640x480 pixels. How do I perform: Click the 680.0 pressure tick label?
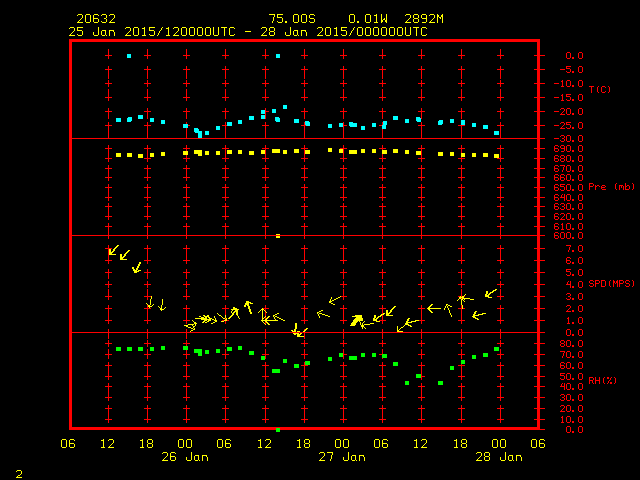[569, 158]
